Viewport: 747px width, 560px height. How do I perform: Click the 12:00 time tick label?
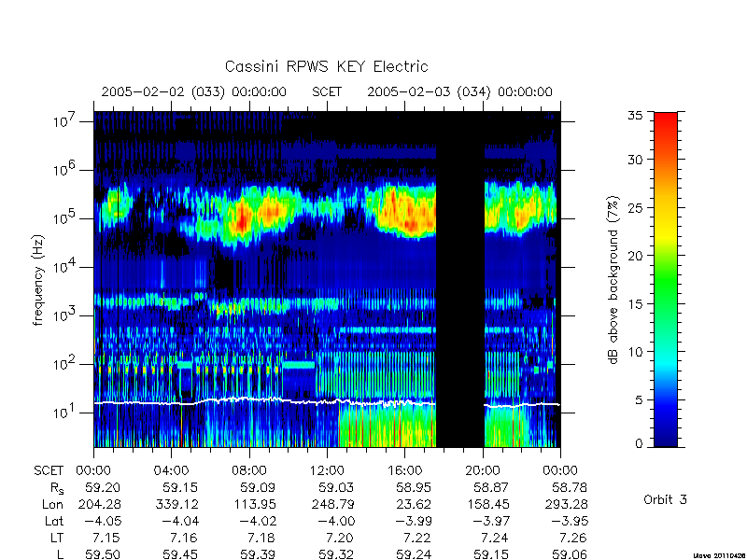pos(327,470)
